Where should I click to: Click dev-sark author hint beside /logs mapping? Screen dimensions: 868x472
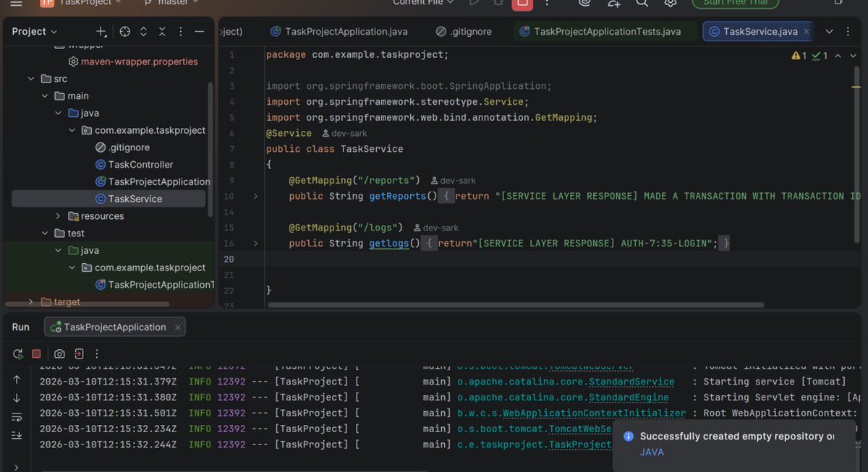click(x=436, y=228)
